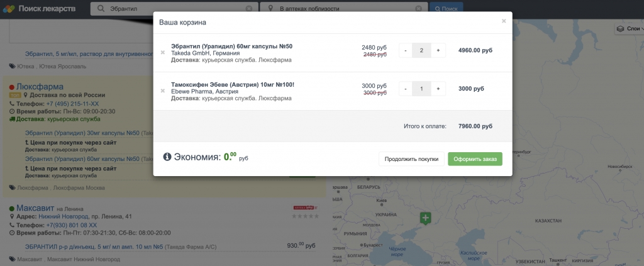This screenshot has width=644, height=266.
Task: Click Продолжить покупки button
Action: pyautogui.click(x=411, y=159)
